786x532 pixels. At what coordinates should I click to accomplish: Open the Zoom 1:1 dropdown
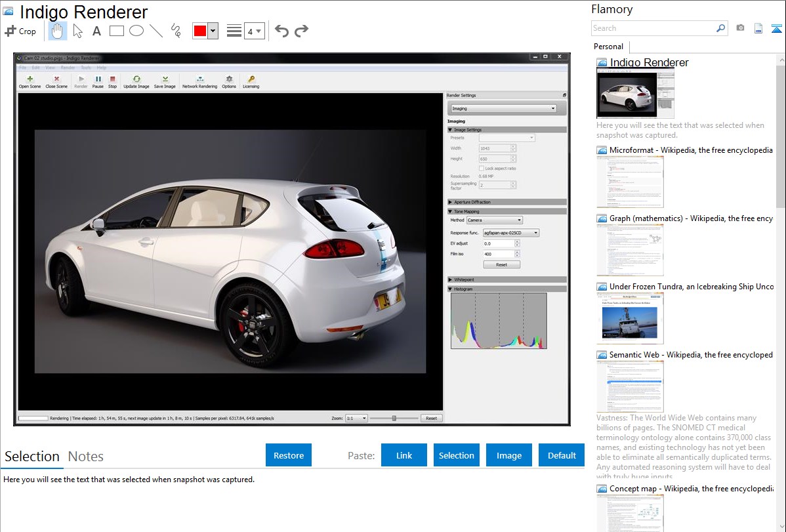[356, 418]
